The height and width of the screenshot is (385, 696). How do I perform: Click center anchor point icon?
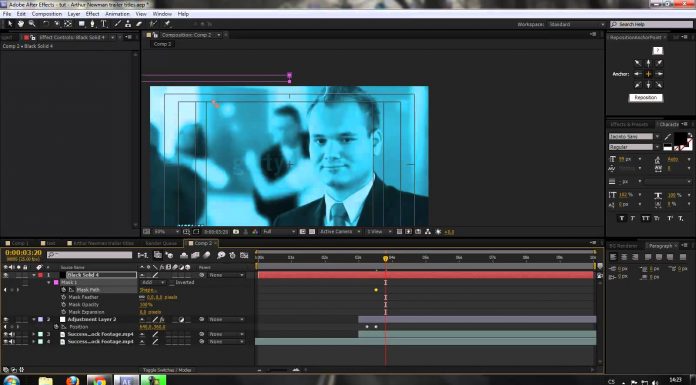648,74
